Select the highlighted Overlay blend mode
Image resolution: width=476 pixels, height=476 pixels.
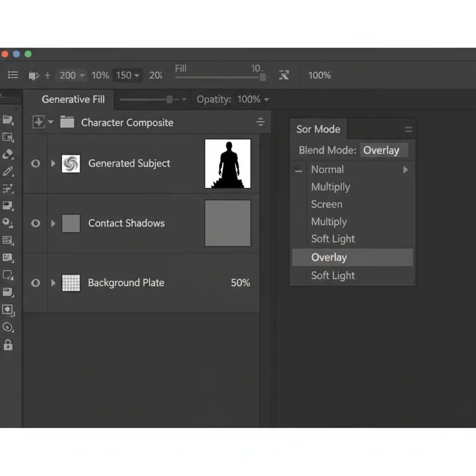[329, 258]
